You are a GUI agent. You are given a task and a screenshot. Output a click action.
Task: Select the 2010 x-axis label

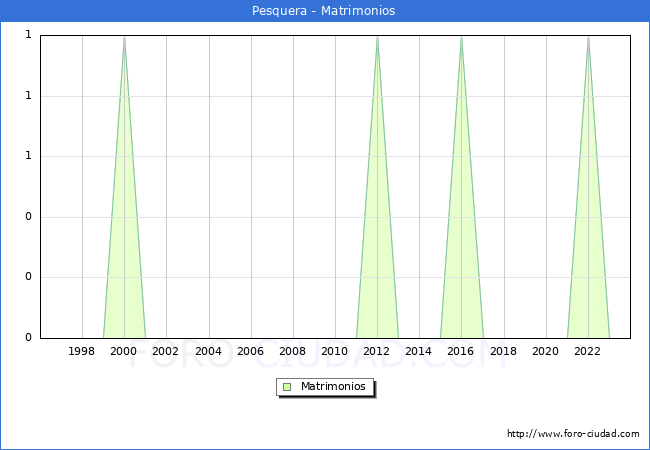point(335,351)
